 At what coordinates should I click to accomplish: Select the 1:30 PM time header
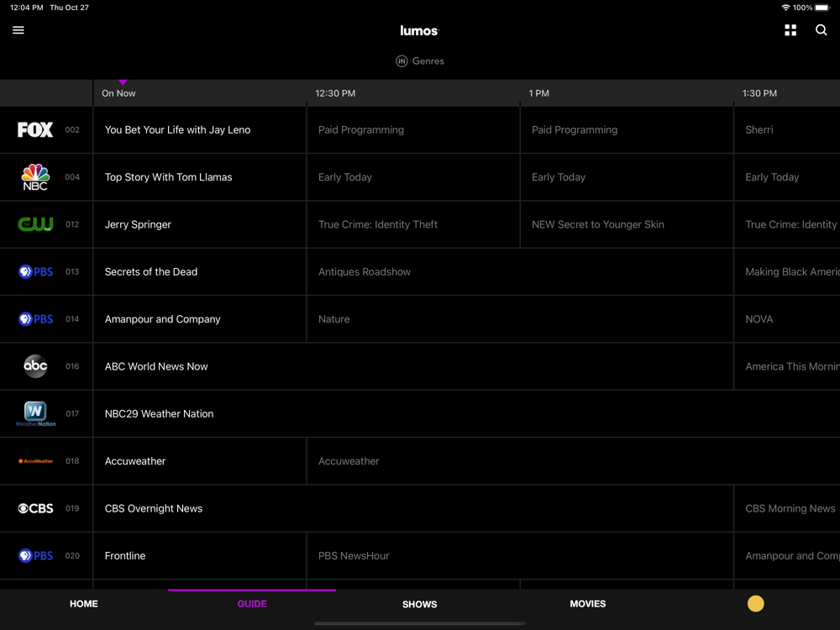(759, 93)
